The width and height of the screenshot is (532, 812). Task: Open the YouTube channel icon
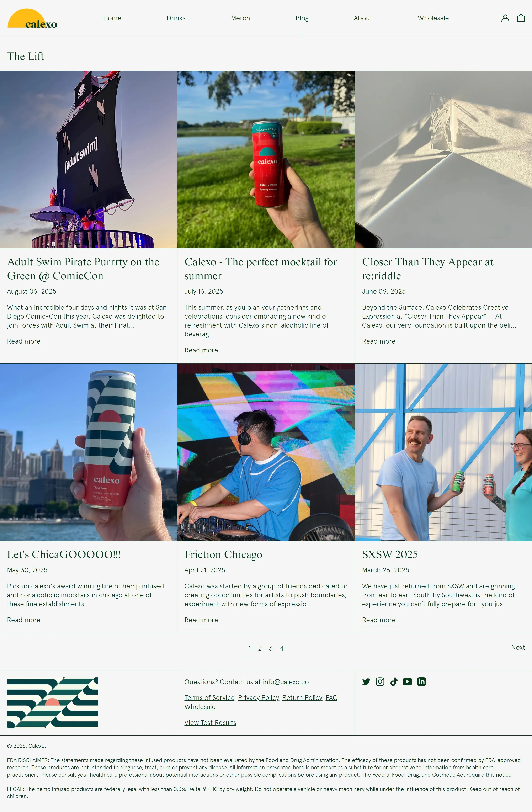click(x=408, y=682)
